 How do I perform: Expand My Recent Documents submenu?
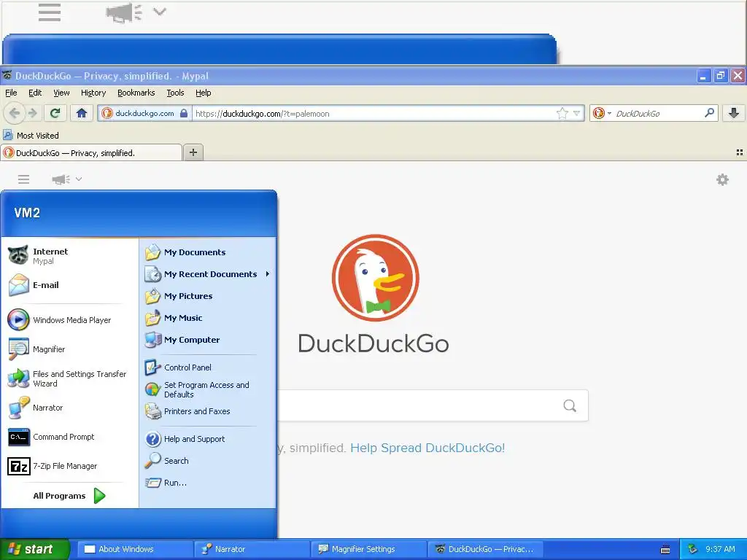click(208, 274)
